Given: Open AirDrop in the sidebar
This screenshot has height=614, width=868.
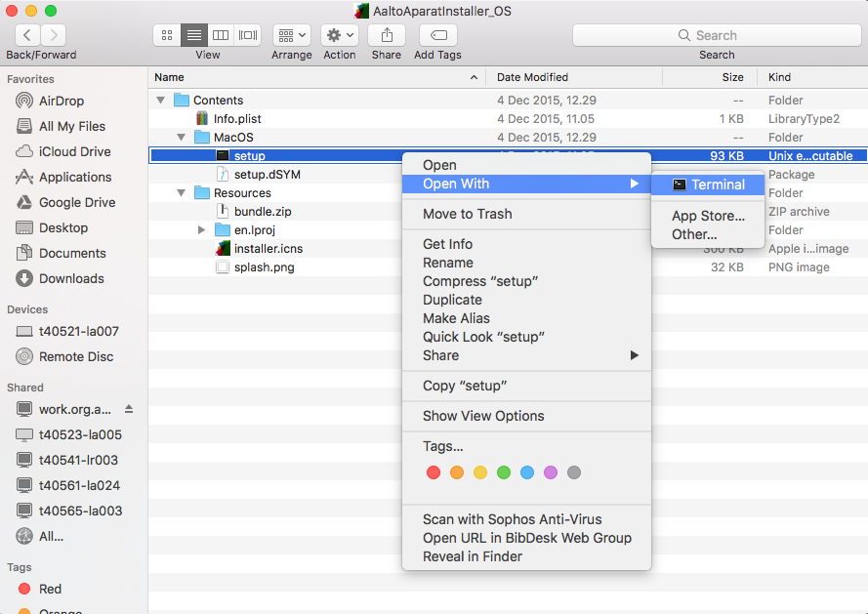Looking at the screenshot, I should [62, 101].
